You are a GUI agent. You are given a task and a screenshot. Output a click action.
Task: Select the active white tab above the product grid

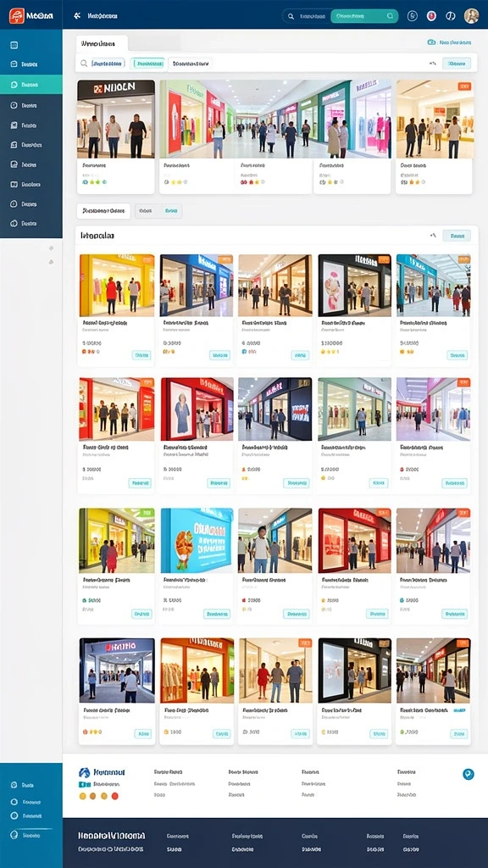click(103, 211)
